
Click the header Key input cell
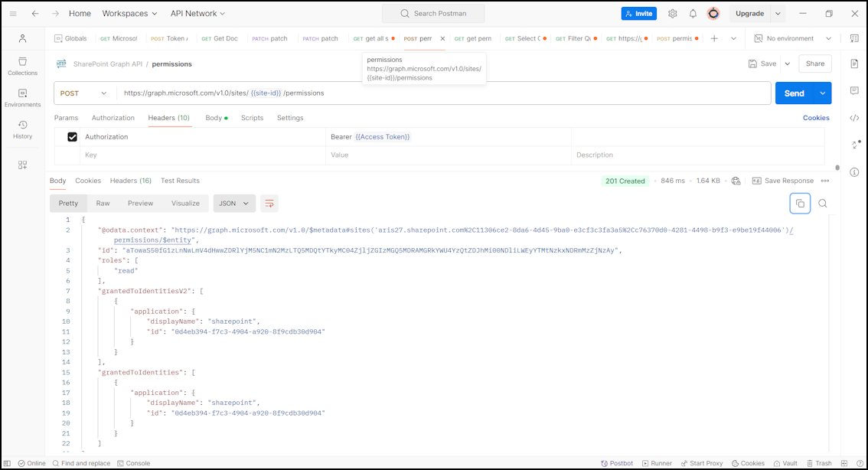(203, 155)
